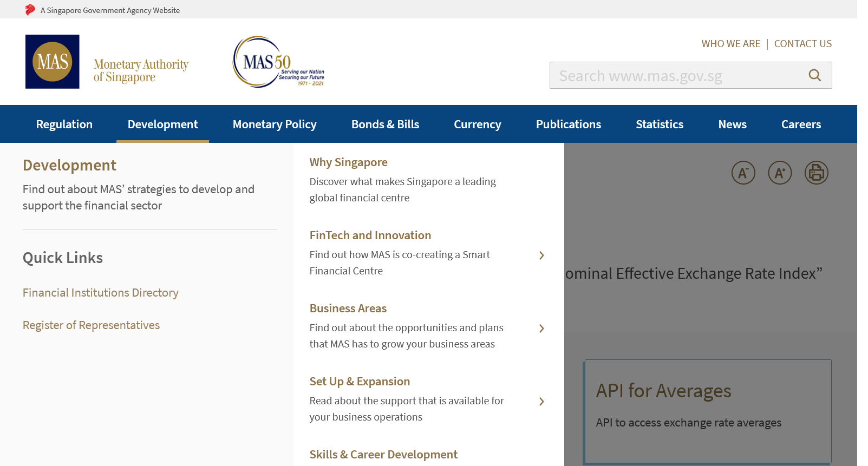Click the Why Singapore link
Image resolution: width=868 pixels, height=466 pixels.
(x=348, y=162)
